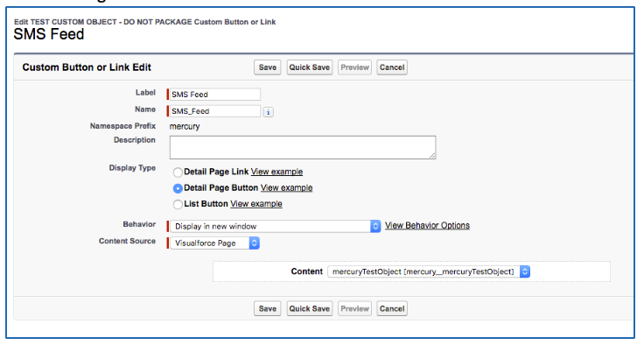
Task: Click the bottom Cancel button
Action: [392, 308]
